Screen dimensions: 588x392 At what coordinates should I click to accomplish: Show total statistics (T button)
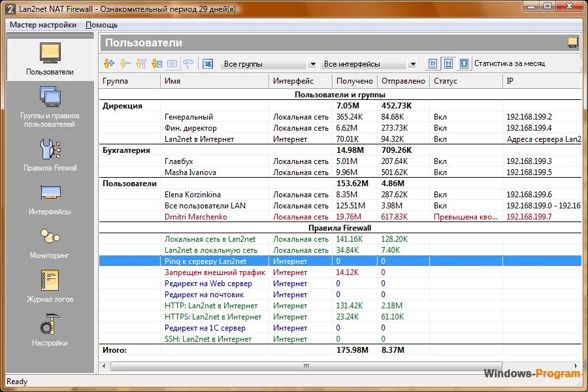(x=464, y=64)
